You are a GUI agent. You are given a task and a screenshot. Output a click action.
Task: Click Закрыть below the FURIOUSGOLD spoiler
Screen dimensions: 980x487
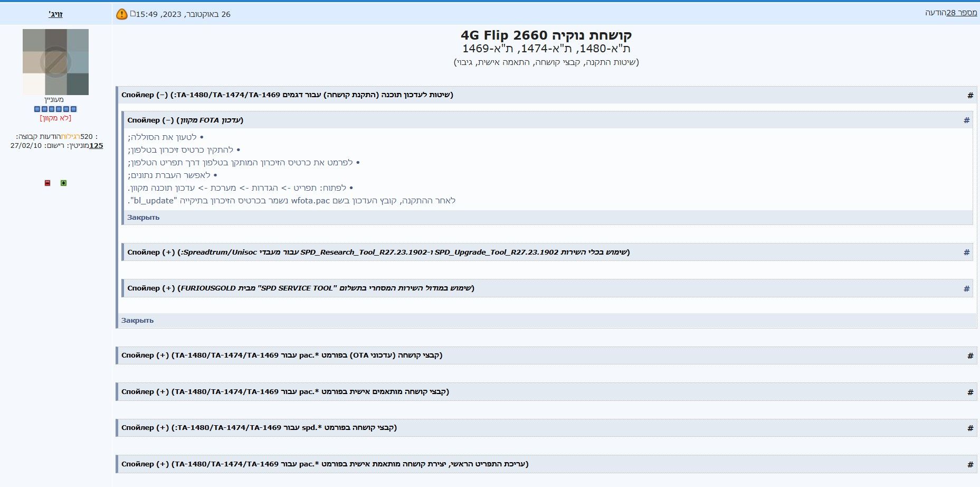(137, 321)
